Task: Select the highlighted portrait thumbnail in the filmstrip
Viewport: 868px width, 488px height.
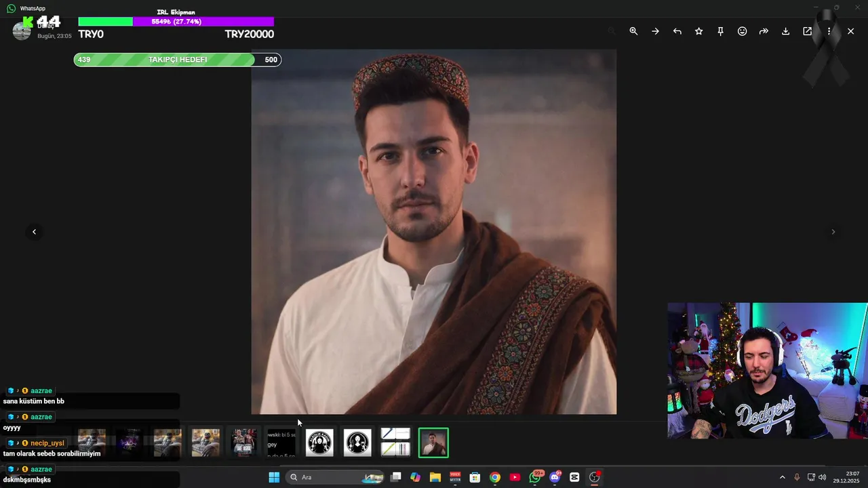Action: 433,443
